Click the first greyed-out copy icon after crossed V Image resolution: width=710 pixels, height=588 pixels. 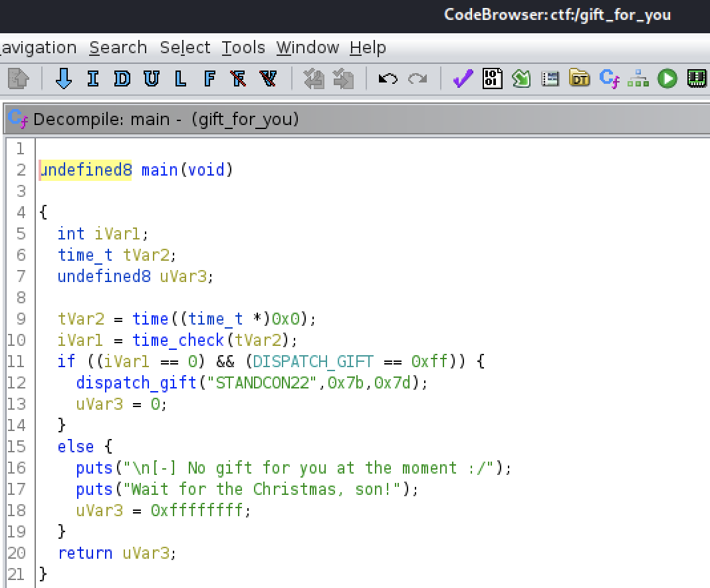(314, 79)
